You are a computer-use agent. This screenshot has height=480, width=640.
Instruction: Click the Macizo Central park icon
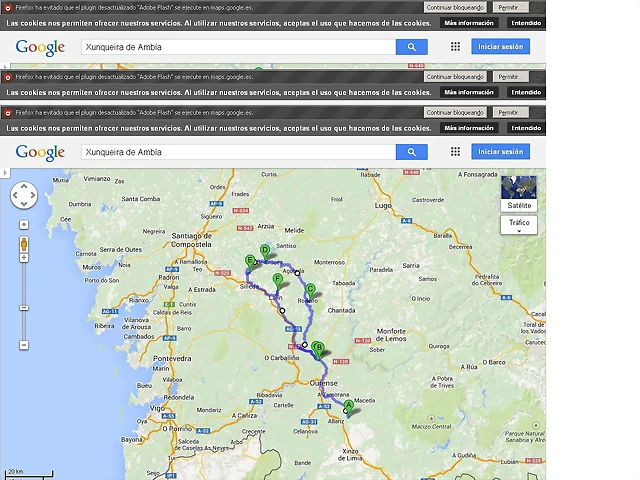click(x=431, y=419)
